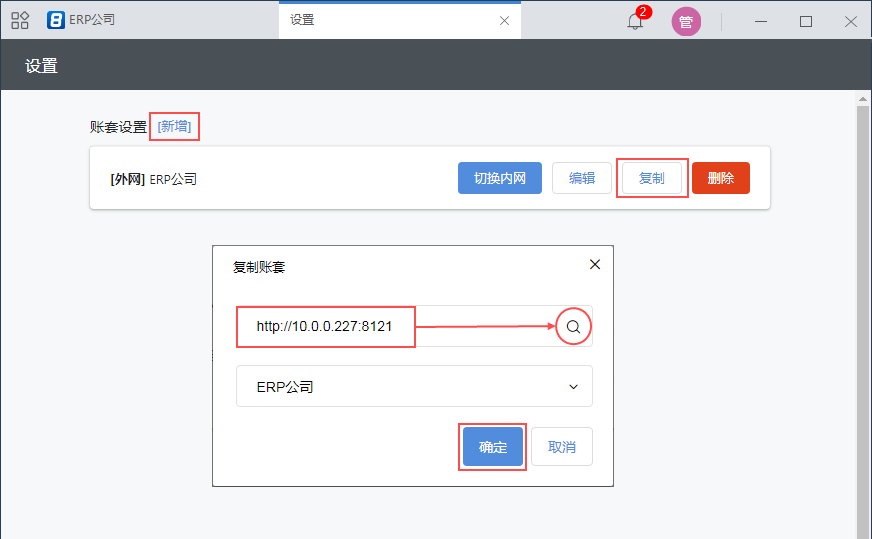The height and width of the screenshot is (539, 872).
Task: Click the 复制 button for ERP公司
Action: (x=651, y=178)
